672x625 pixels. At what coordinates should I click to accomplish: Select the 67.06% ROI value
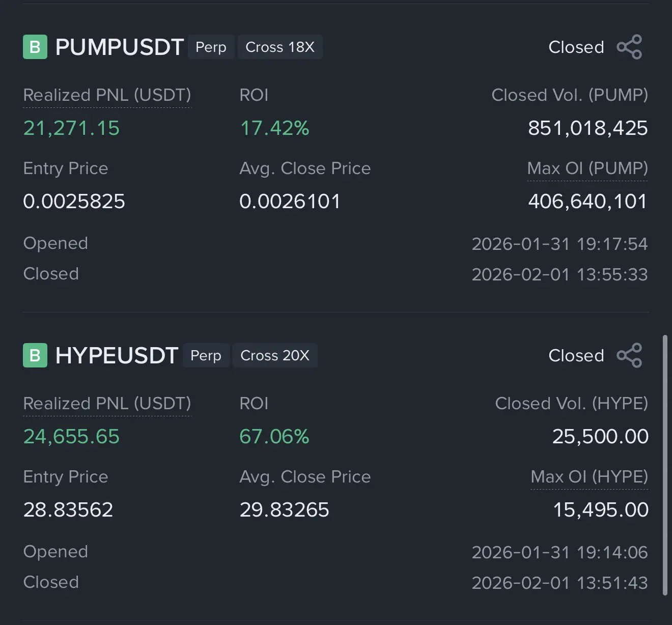tap(274, 437)
